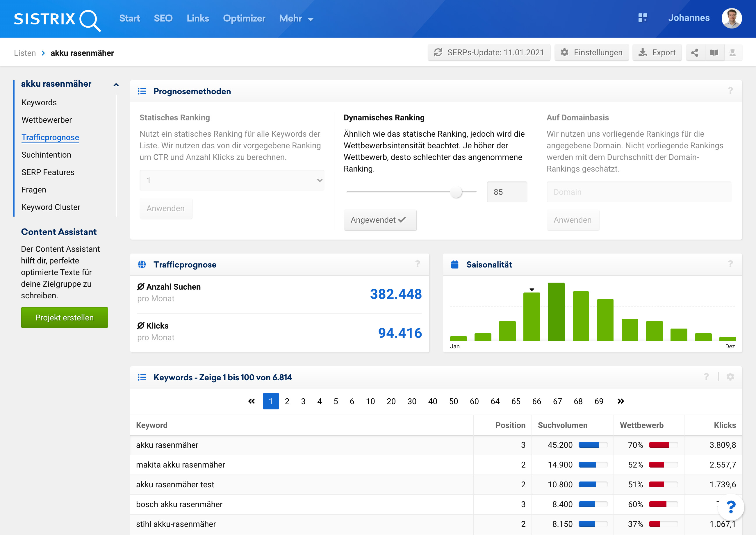The height and width of the screenshot is (535, 756).
Task: Click the Projekt erstellen button
Action: click(x=64, y=318)
